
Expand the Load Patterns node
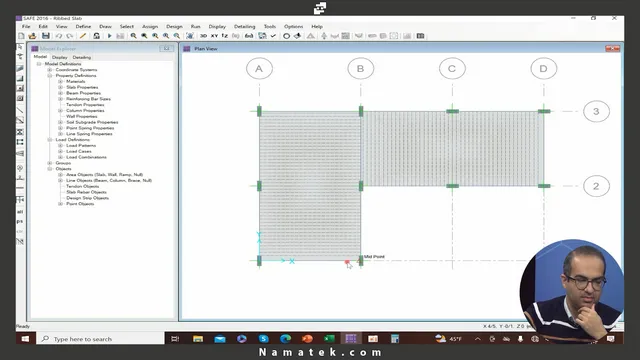click(x=60, y=146)
